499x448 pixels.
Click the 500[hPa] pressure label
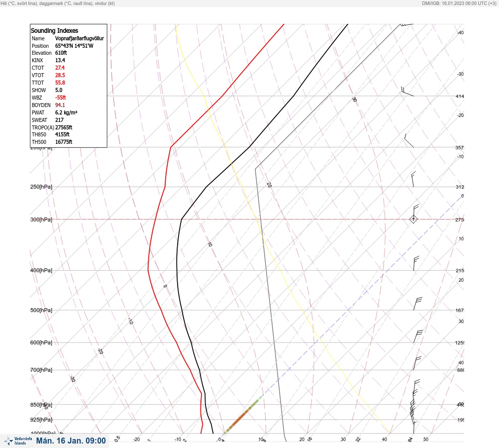coord(41,310)
